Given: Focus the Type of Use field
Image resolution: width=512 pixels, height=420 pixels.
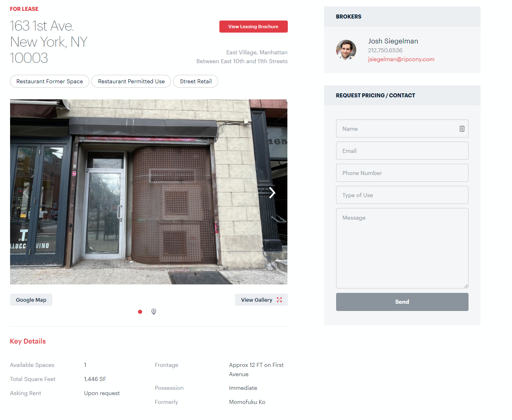Looking at the screenshot, I should (402, 195).
